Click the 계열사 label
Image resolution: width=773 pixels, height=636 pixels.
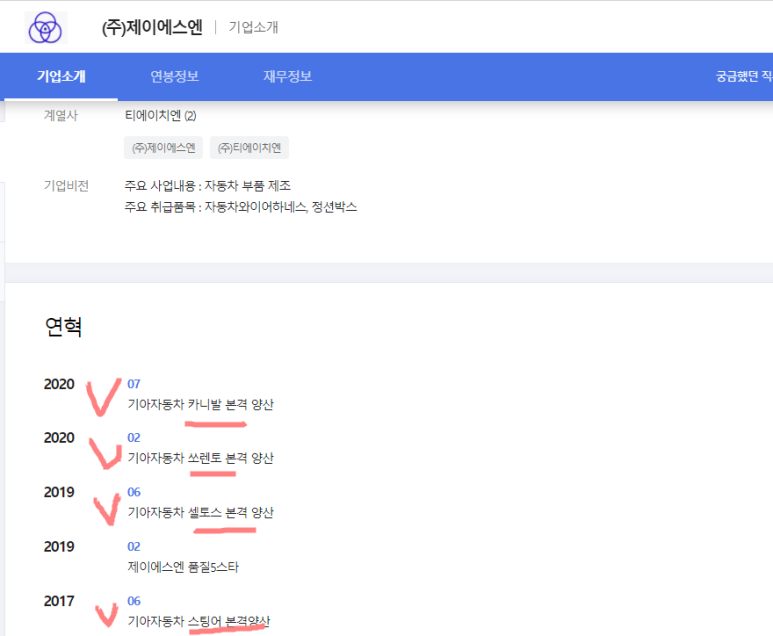pyautogui.click(x=61, y=116)
